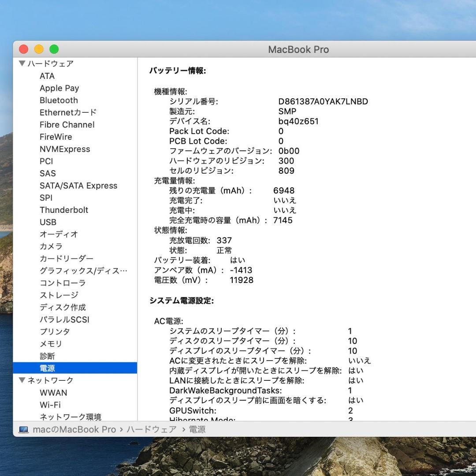The width and height of the screenshot is (476, 476).
Task: Select USB in the sidebar
Action: (x=47, y=222)
